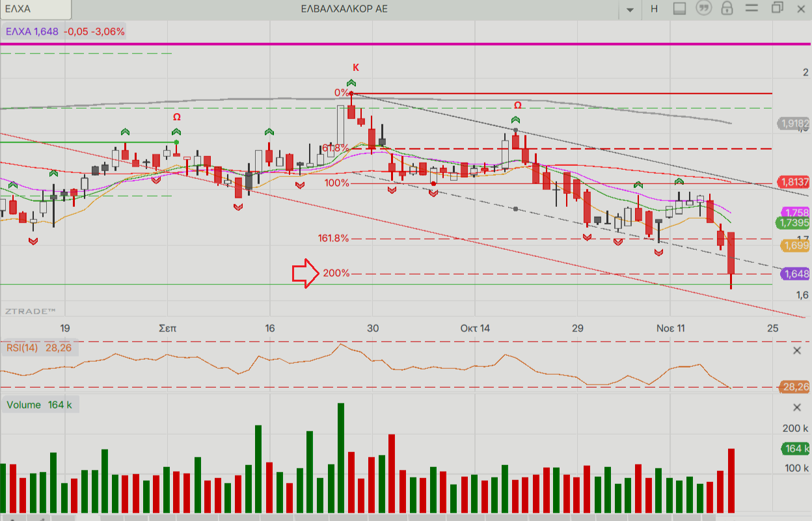Image resolution: width=812 pixels, height=521 pixels.
Task: Click the -0,05 -3,06% change value
Action: coord(94,31)
